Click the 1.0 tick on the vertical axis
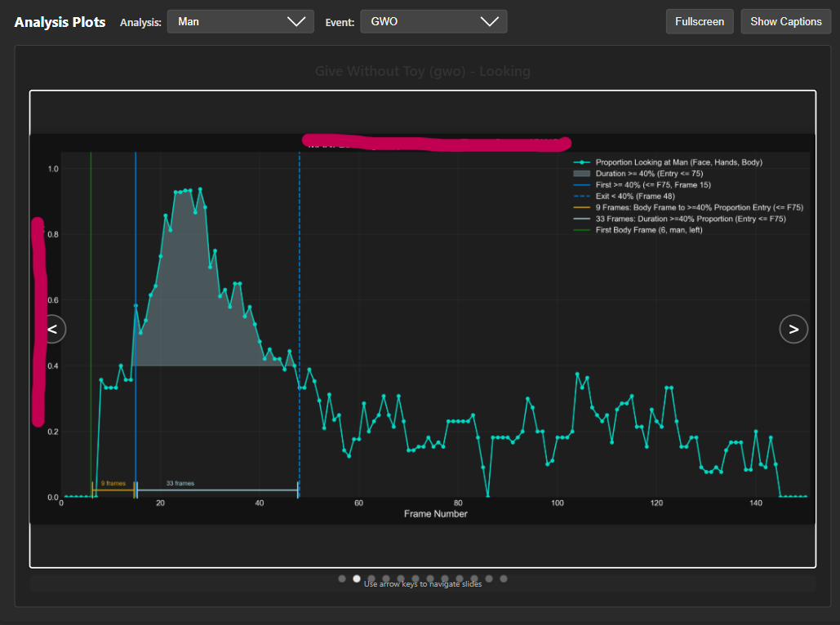The width and height of the screenshot is (840, 625). pos(53,169)
